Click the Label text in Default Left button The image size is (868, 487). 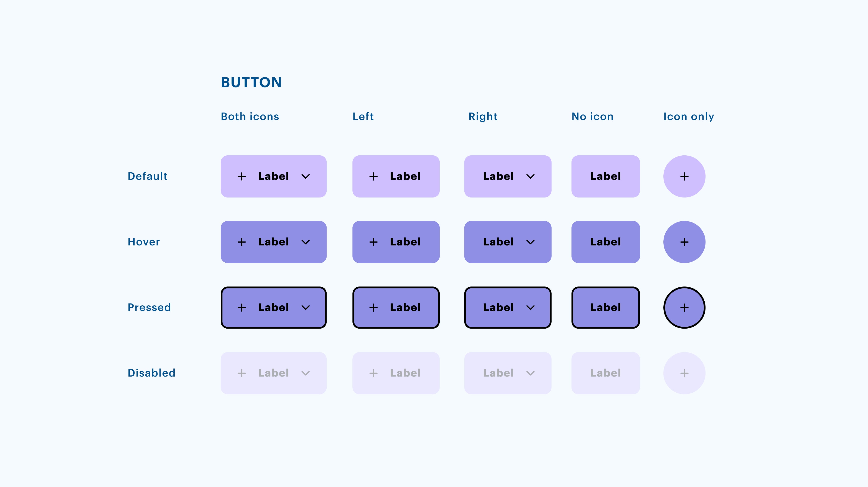[405, 176]
